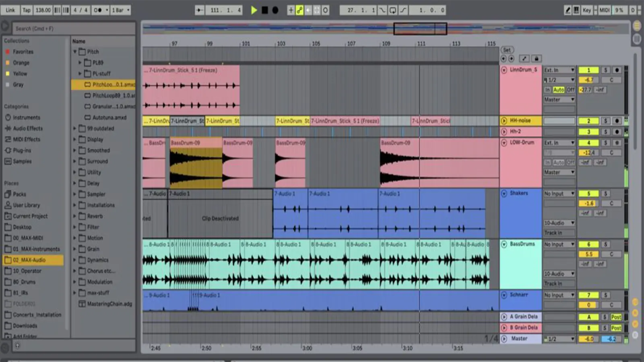644x362 pixels.
Task: Toggle the computer MIDI keyboard icon
Action: coord(576,10)
